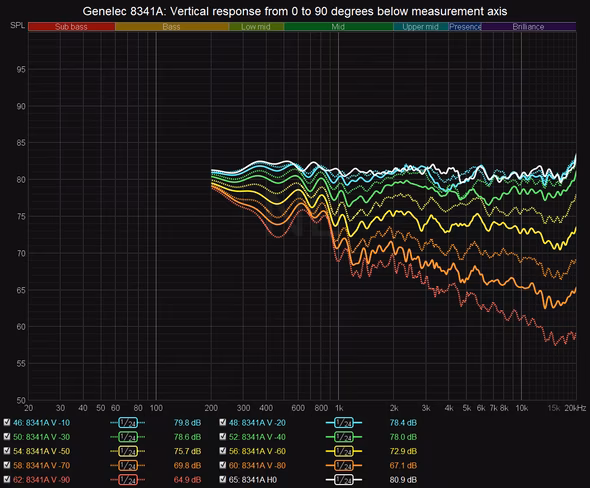590x488 pixels.
Task: Select the Sub bass frequency band
Action: 71,27
